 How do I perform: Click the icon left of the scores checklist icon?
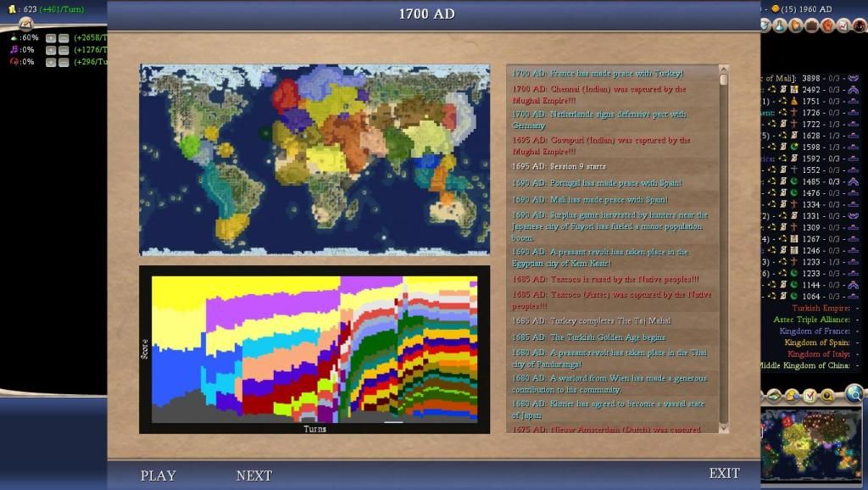[x=793, y=396]
